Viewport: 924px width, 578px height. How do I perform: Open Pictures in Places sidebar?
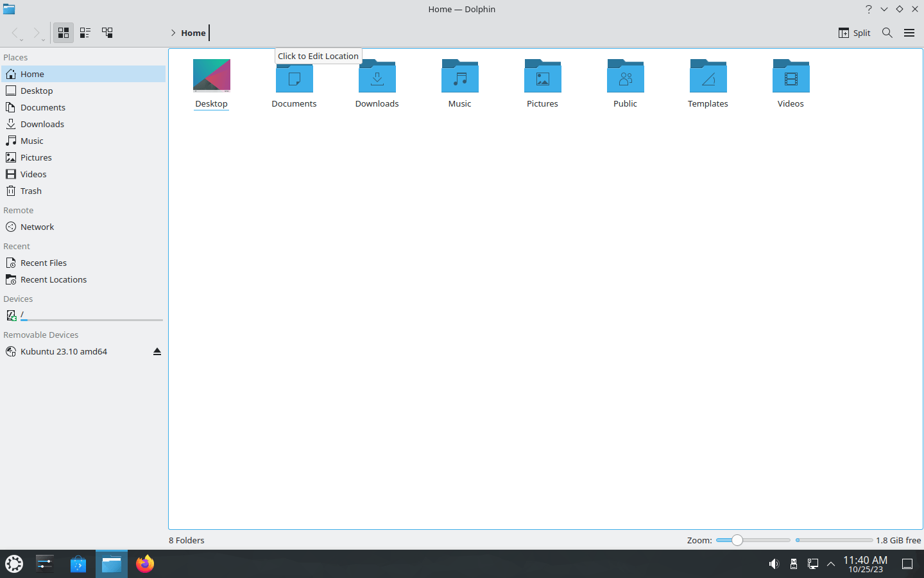point(83,157)
